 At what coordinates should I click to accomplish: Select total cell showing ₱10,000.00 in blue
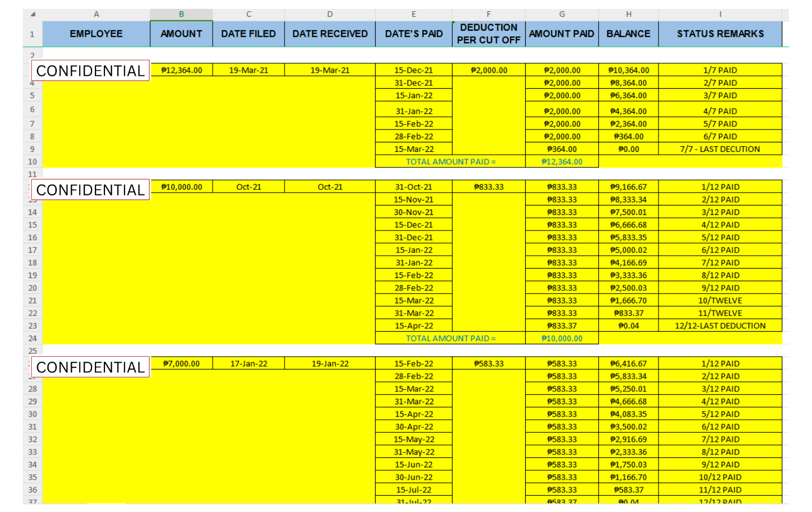[x=562, y=338]
